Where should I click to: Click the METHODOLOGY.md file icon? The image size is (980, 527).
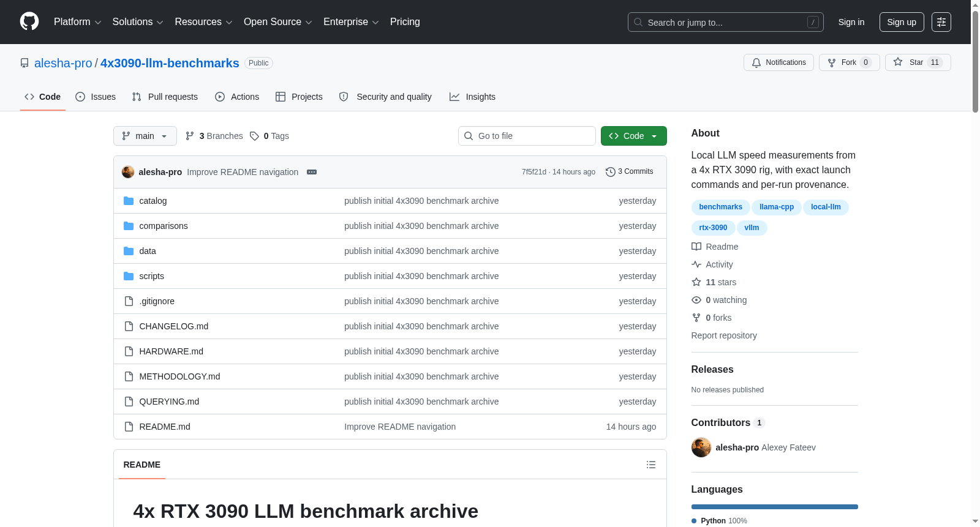pyautogui.click(x=129, y=376)
